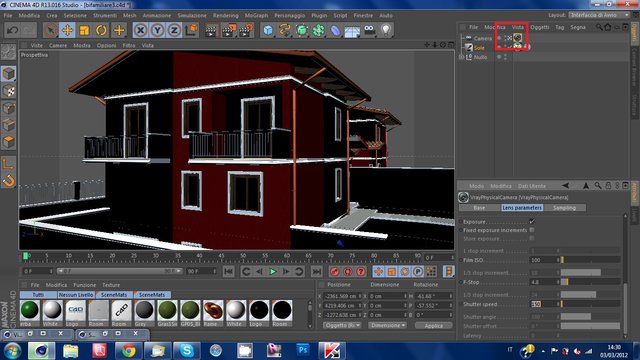
Task: Select the Scale tool icon
Action: click(84, 30)
